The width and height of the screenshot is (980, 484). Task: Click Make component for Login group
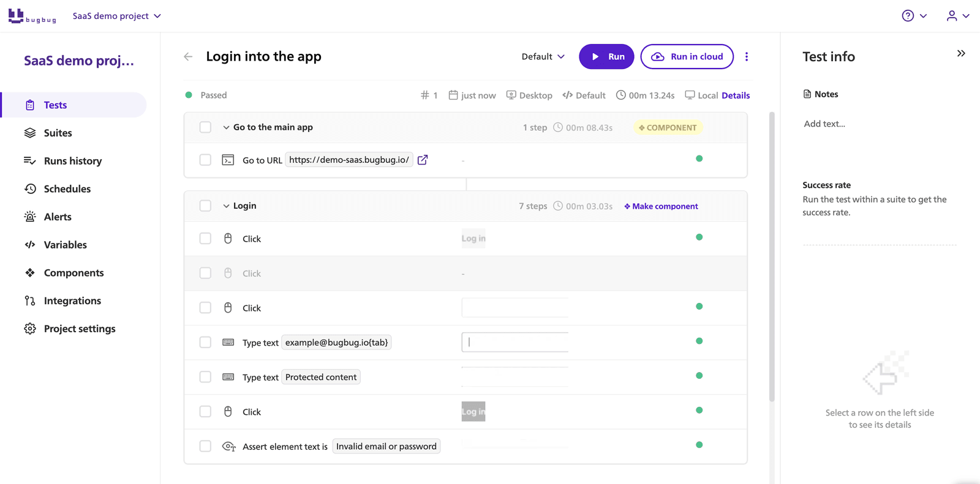click(661, 206)
